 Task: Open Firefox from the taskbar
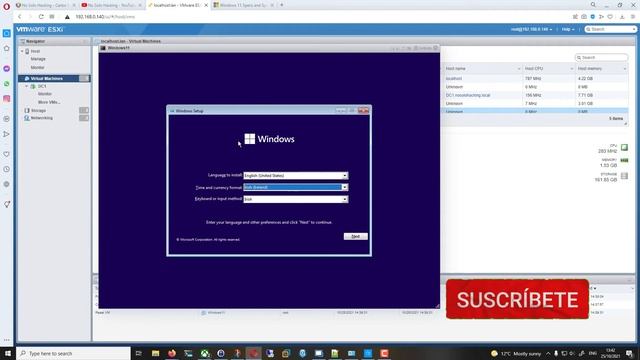[x=172, y=353]
